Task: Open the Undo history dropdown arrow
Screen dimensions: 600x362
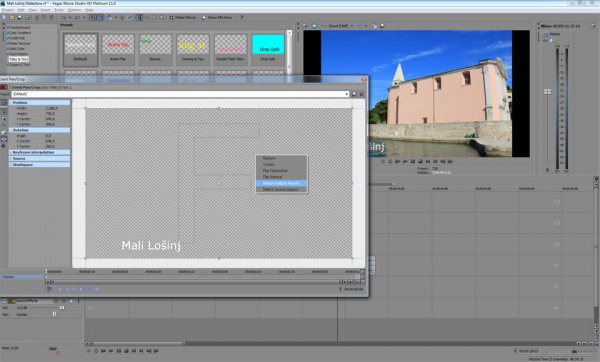Action: click(70, 18)
